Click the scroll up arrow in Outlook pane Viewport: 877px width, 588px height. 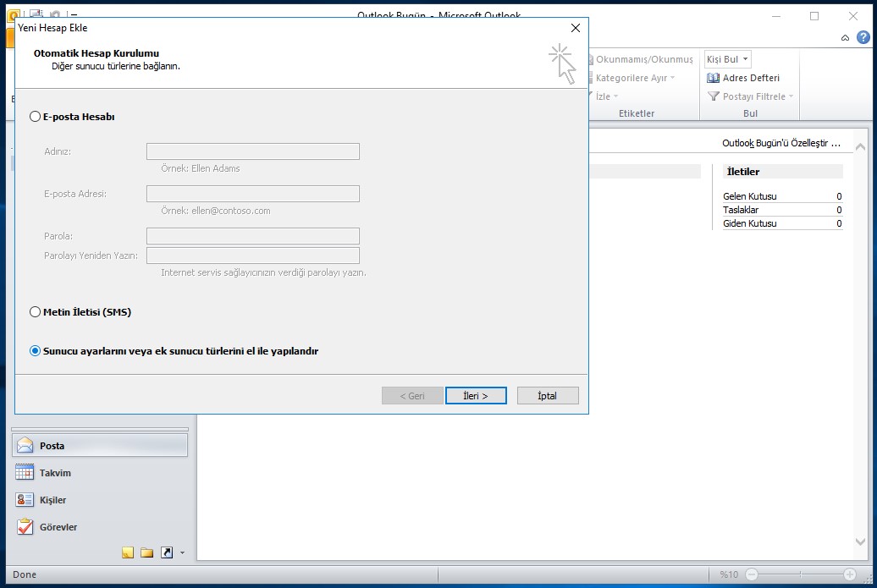(860, 147)
